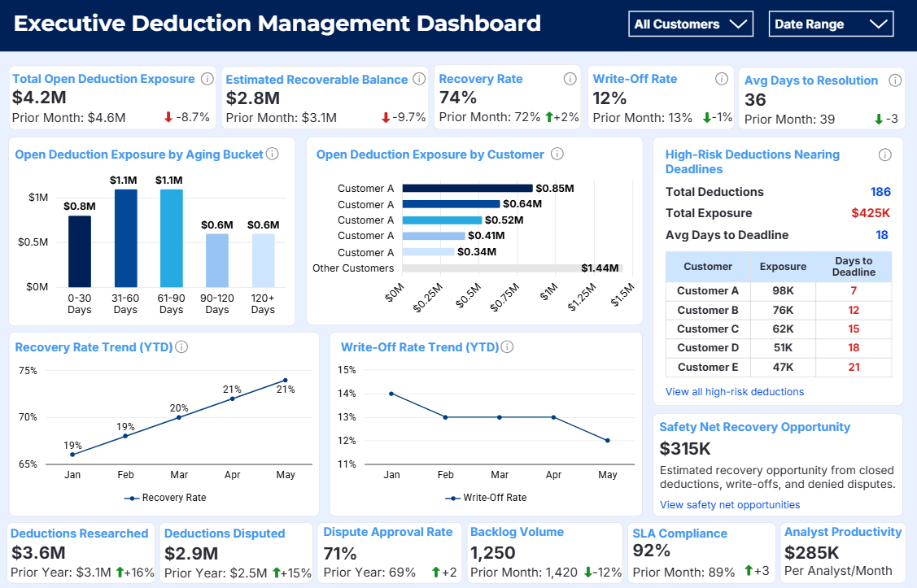
Task: Click the Days to Deadline column header
Action: point(854,267)
